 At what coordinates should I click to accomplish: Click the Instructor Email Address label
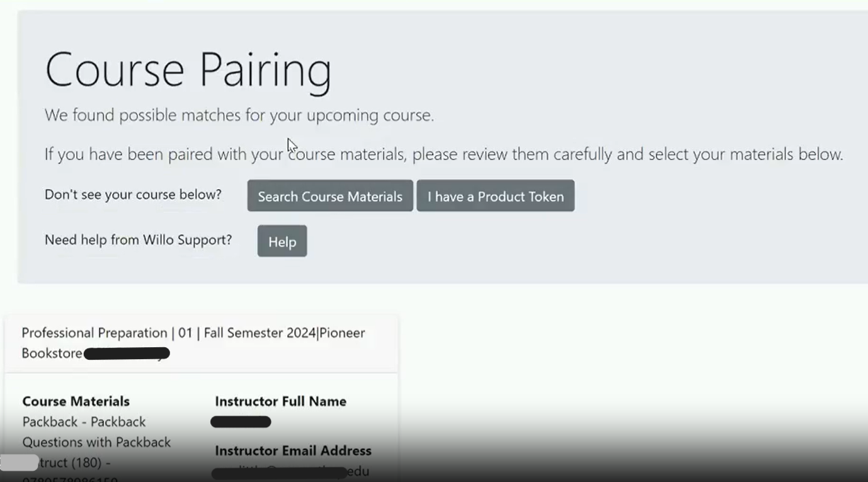(293, 450)
